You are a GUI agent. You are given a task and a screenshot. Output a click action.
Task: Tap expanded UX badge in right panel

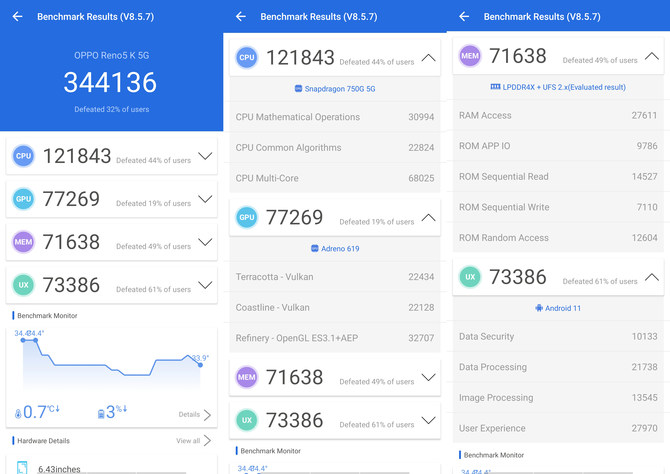coord(470,277)
